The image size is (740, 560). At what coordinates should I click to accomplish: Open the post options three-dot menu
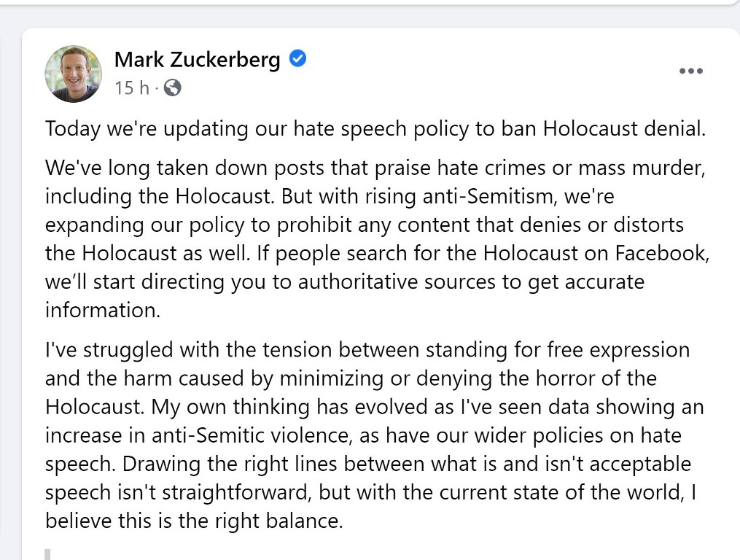click(x=691, y=71)
